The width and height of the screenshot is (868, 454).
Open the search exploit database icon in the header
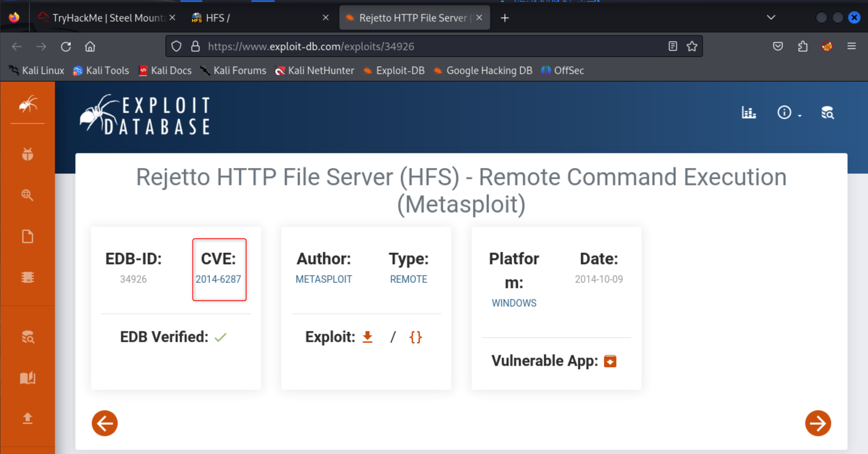827,113
